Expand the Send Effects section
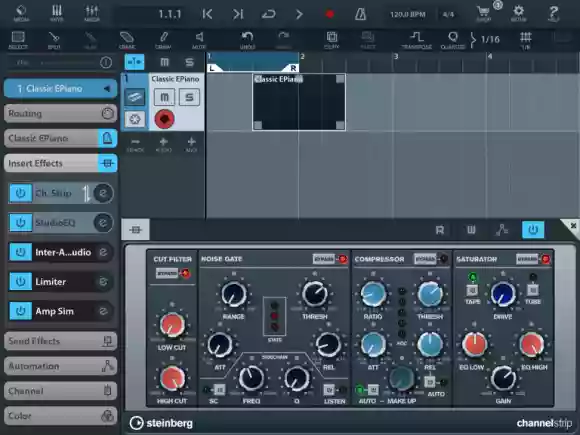The width and height of the screenshot is (580, 435). pos(60,341)
